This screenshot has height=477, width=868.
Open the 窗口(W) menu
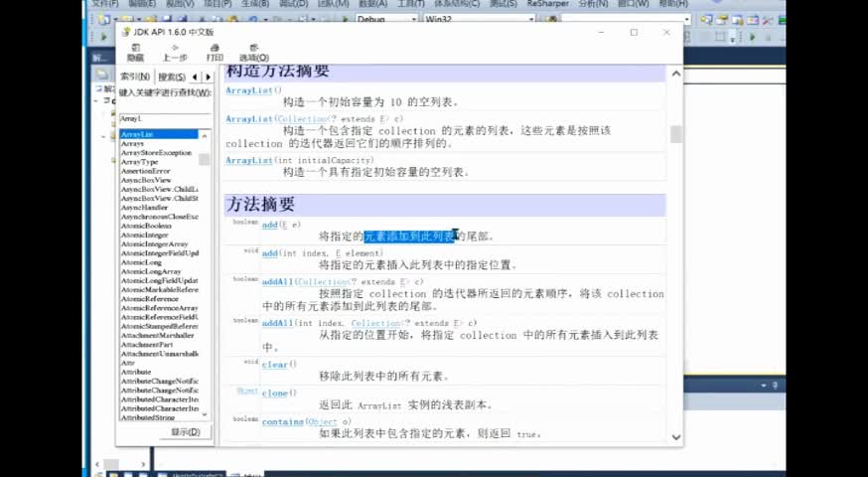633,3
